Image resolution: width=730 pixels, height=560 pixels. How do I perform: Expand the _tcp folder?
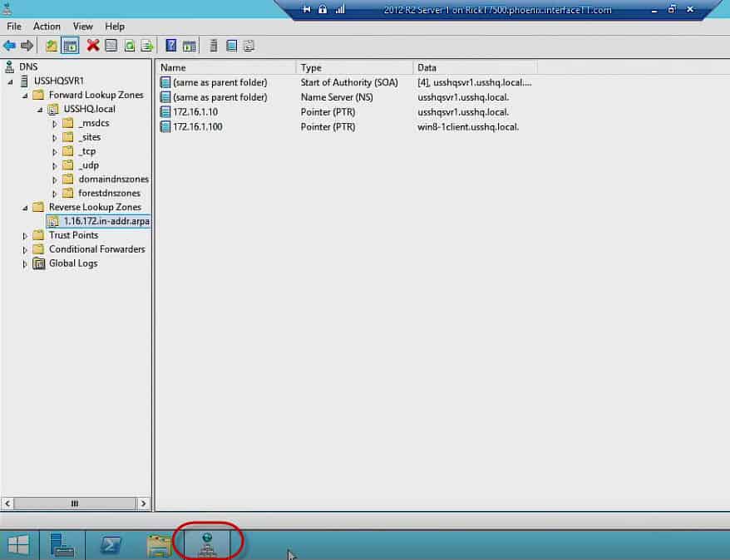click(x=55, y=151)
